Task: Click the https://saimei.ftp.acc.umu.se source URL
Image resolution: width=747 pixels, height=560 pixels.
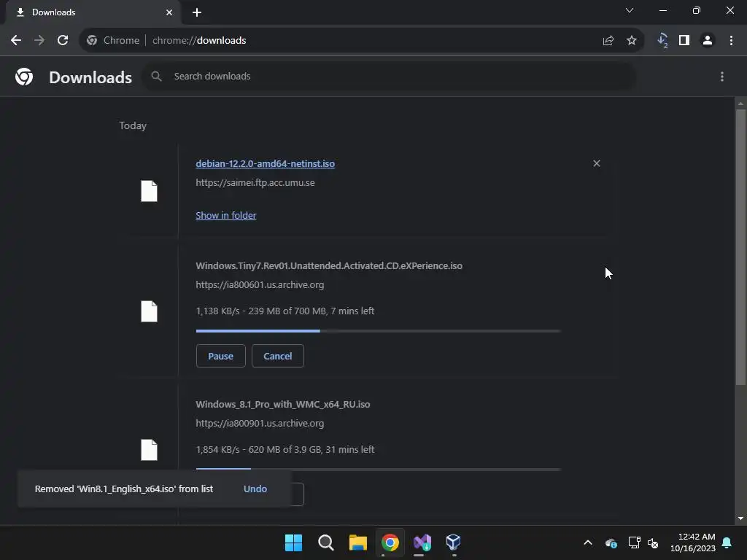Action: 255,182
